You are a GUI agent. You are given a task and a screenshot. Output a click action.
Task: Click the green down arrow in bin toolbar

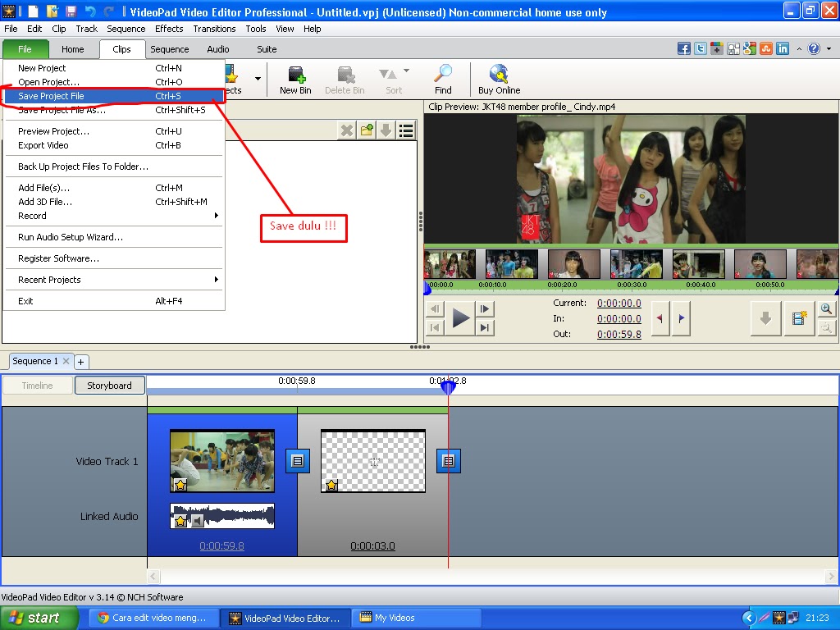pyautogui.click(x=386, y=130)
